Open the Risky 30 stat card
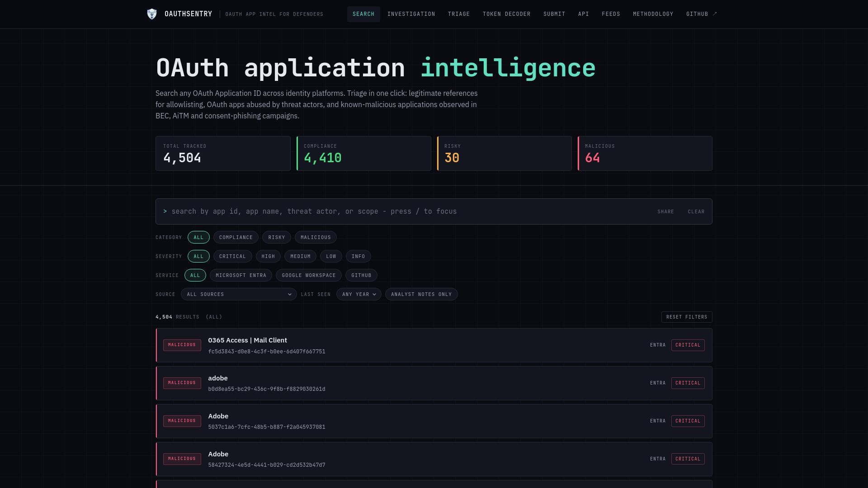 504,153
